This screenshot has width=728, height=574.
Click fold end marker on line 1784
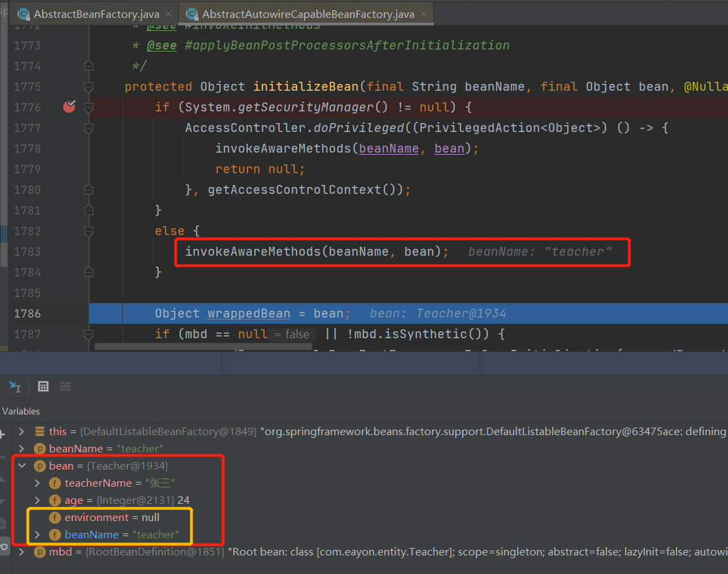(89, 272)
